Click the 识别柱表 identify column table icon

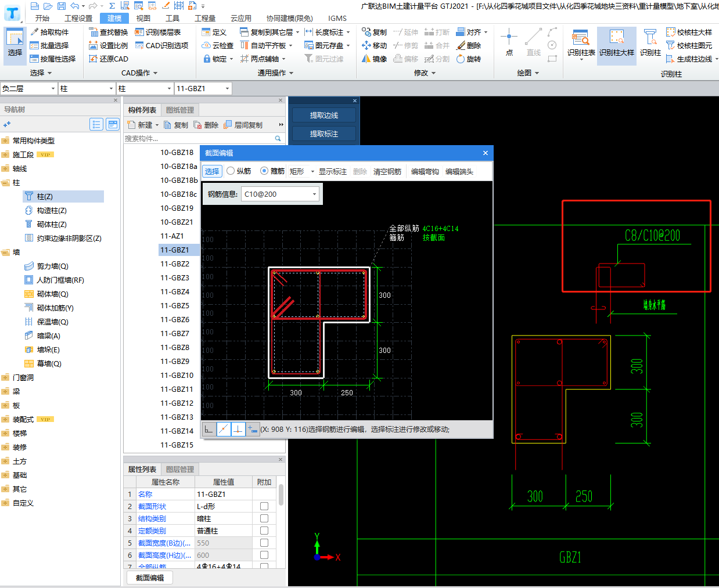click(581, 43)
